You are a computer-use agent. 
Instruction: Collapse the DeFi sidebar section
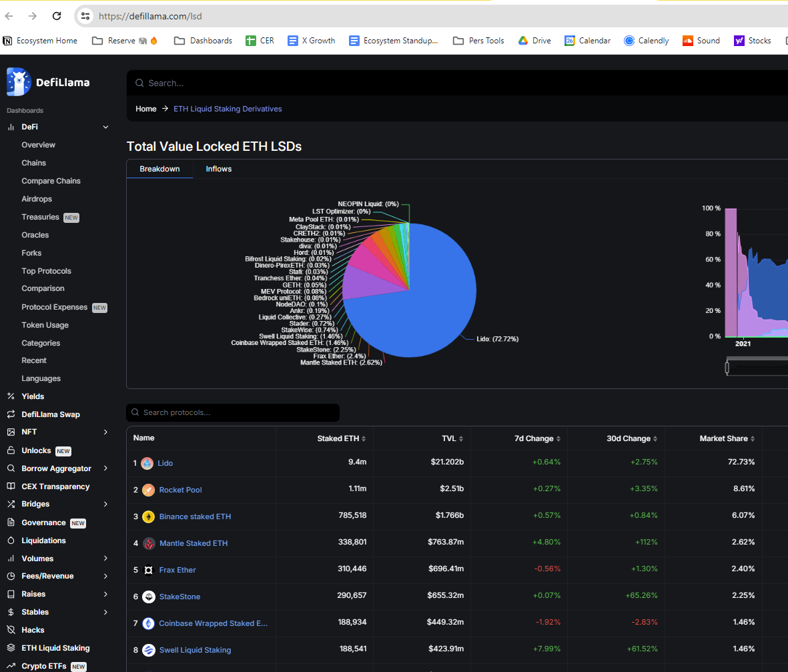click(105, 127)
